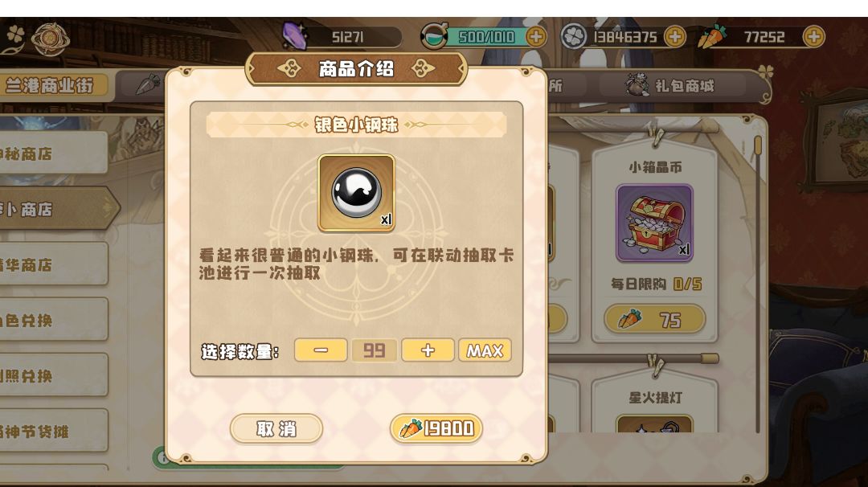This screenshot has height=487, width=868.
Task: Confirm purchase for 19800 carrots
Action: point(436,428)
